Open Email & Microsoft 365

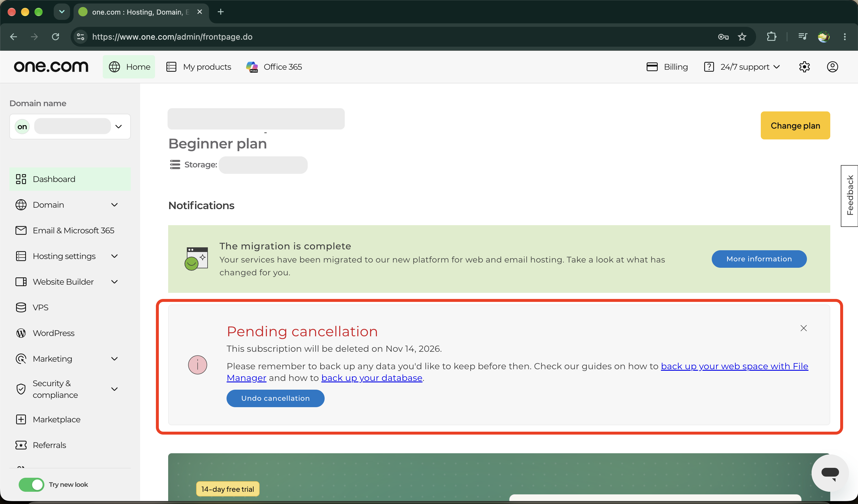pos(70,230)
